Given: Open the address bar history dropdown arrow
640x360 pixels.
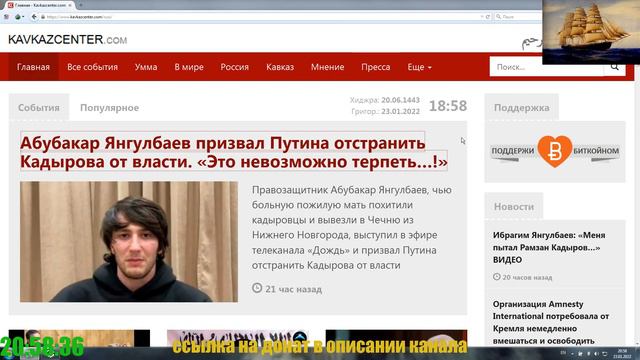Looking at the screenshot, I should pyautogui.click(x=482, y=17).
